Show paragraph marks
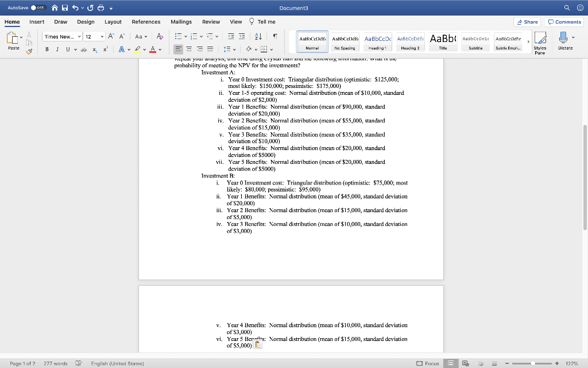 [x=276, y=36]
